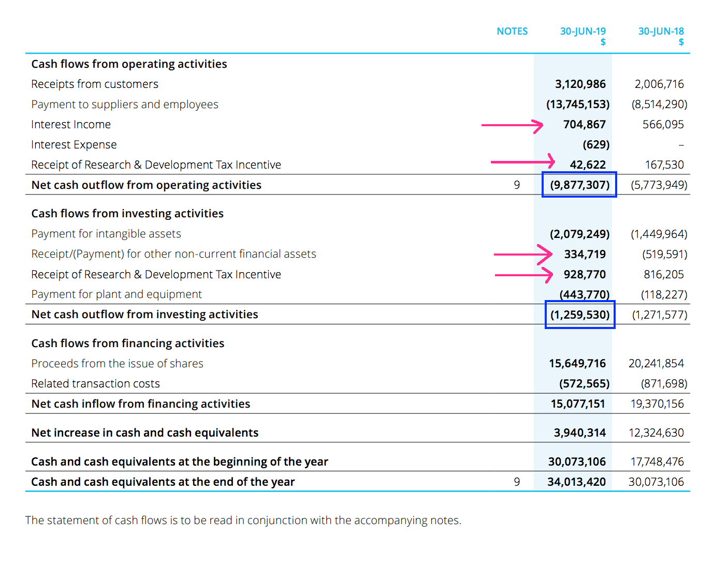The image size is (728, 567).
Task: Click note 9 on the operating activities row
Action: tap(517, 185)
